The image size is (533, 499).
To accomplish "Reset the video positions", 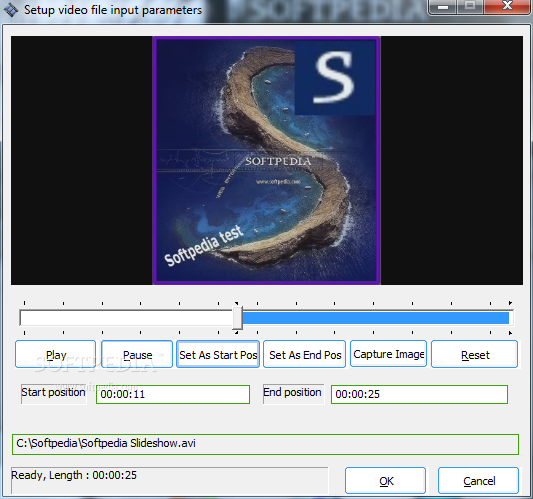I will click(x=475, y=354).
